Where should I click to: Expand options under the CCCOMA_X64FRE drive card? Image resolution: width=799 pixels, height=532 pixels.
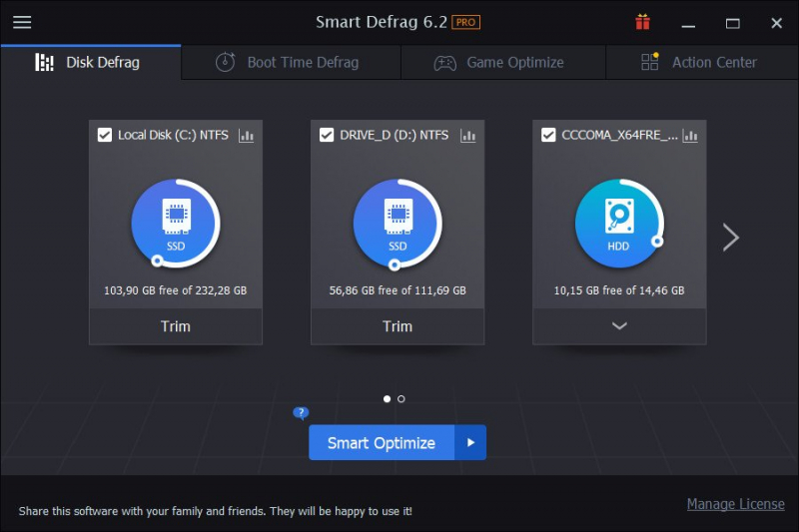619,325
